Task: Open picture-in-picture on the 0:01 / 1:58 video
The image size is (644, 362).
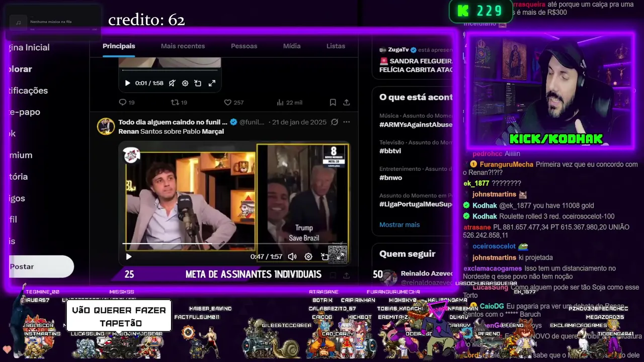Action: click(x=198, y=83)
